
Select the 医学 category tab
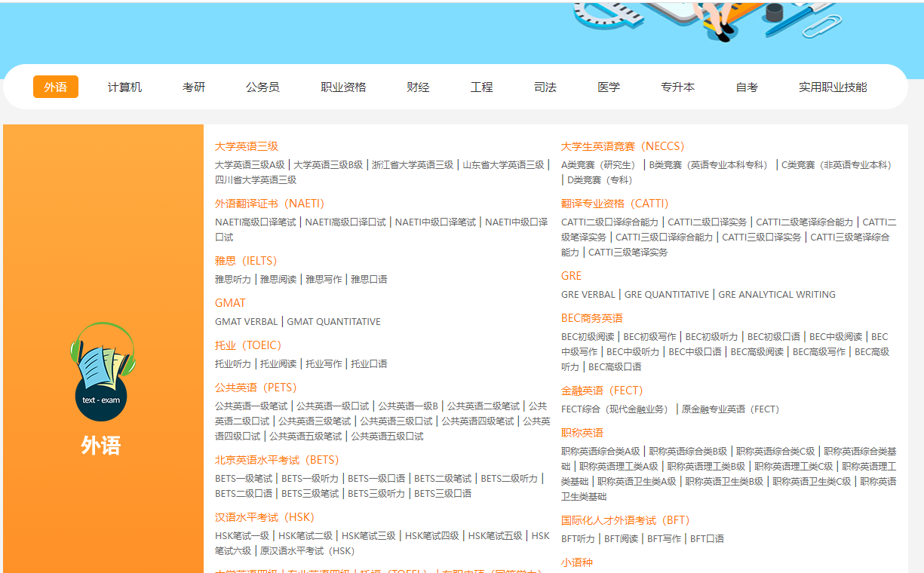pos(608,87)
